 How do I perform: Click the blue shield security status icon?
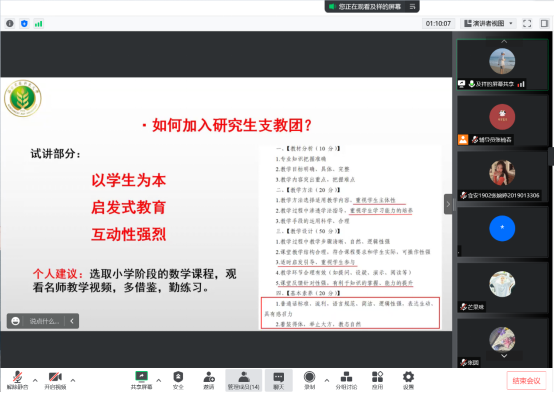click(x=24, y=23)
